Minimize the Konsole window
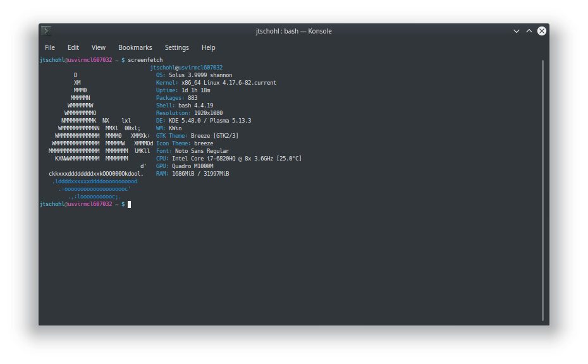This screenshot has width=588, height=364. coord(517,31)
